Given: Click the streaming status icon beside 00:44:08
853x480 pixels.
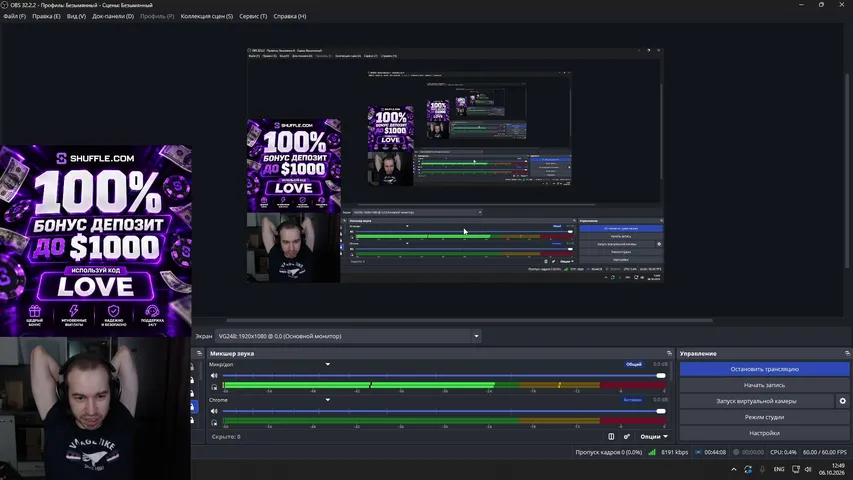Looking at the screenshot, I should point(699,452).
